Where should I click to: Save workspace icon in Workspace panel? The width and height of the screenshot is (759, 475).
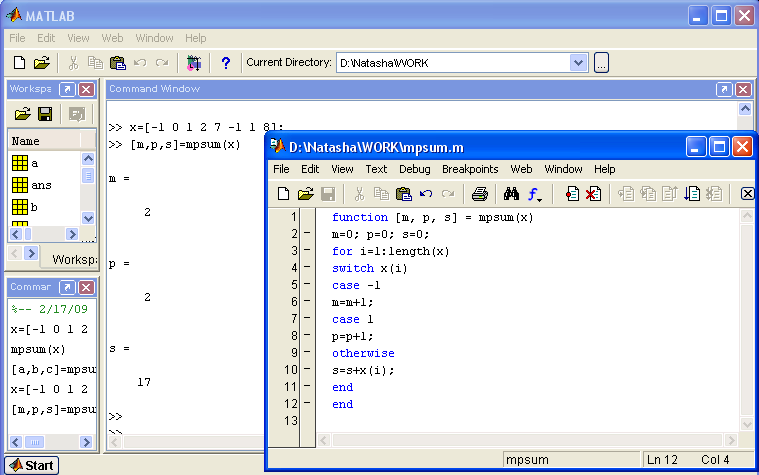pos(45,114)
